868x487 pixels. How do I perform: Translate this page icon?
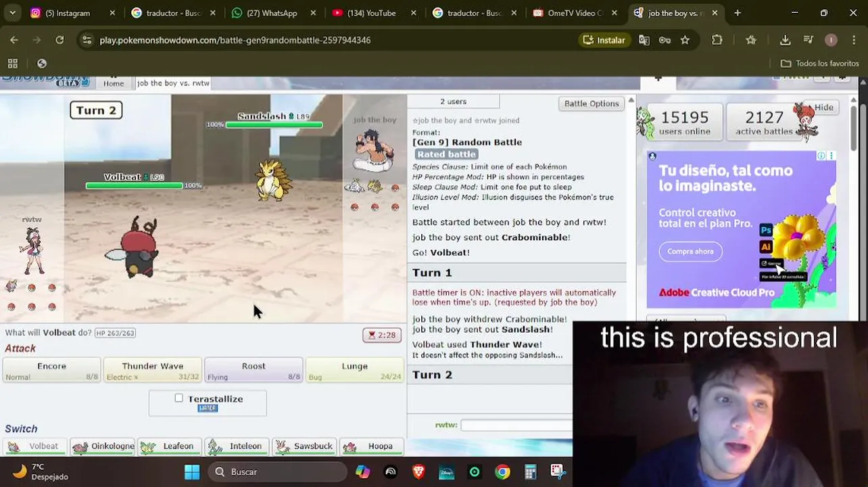(x=644, y=40)
